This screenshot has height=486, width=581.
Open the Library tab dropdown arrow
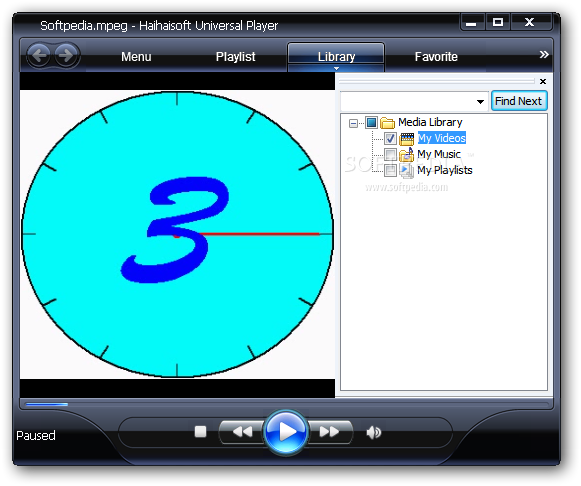pos(336,69)
